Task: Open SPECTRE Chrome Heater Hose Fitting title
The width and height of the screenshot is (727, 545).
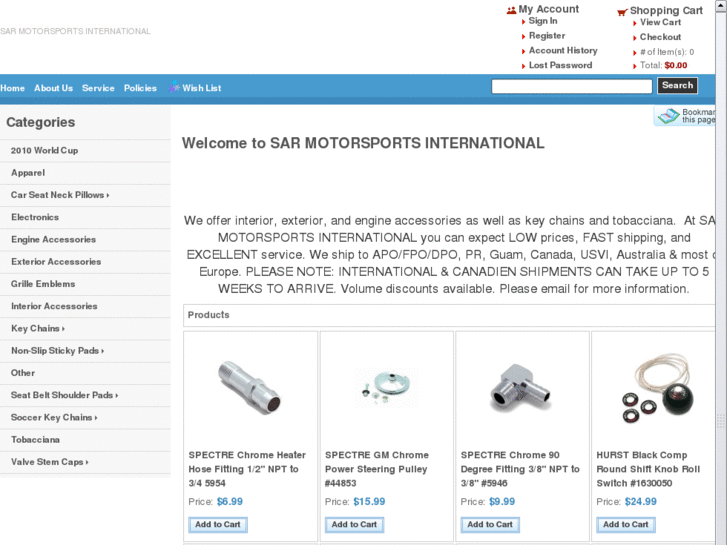Action: [x=247, y=469]
